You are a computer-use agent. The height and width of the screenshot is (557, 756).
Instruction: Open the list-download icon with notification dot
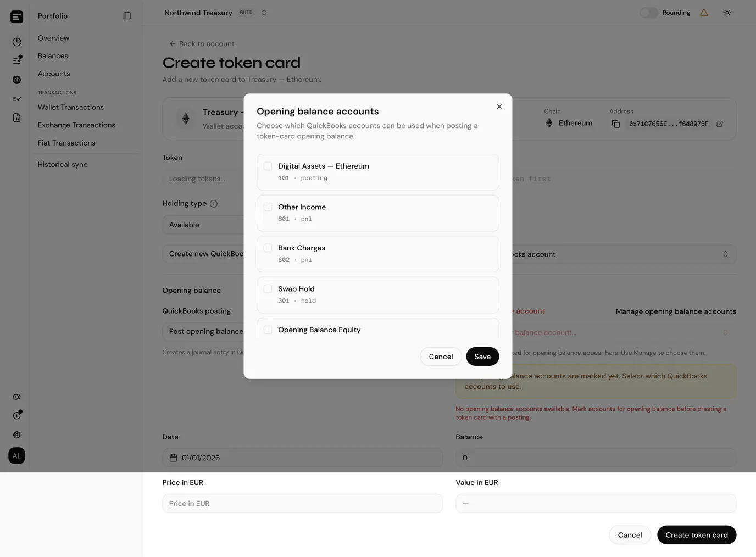pos(17,60)
